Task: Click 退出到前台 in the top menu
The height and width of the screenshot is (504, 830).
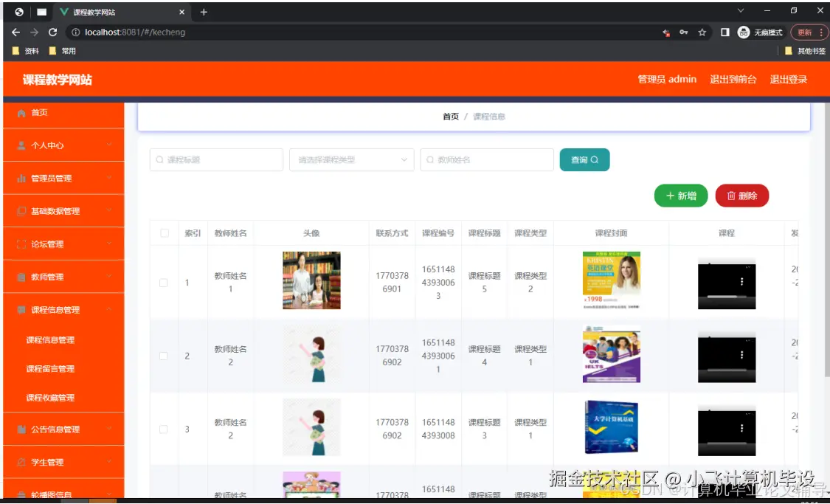Action: (733, 79)
